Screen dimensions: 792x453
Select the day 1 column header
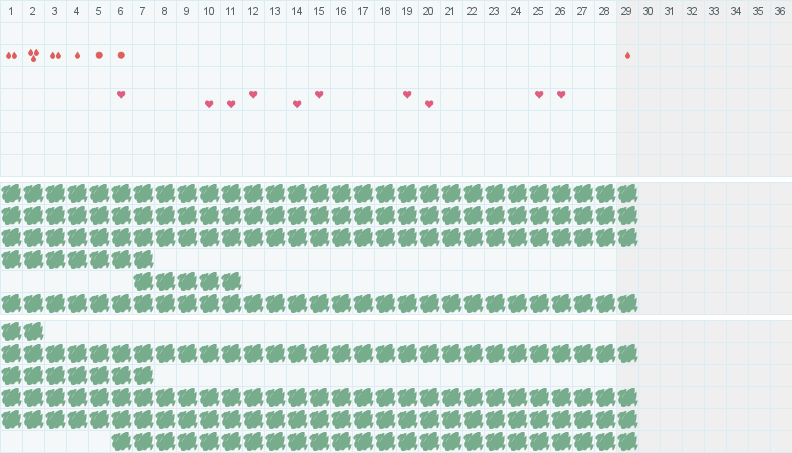tap(11, 11)
